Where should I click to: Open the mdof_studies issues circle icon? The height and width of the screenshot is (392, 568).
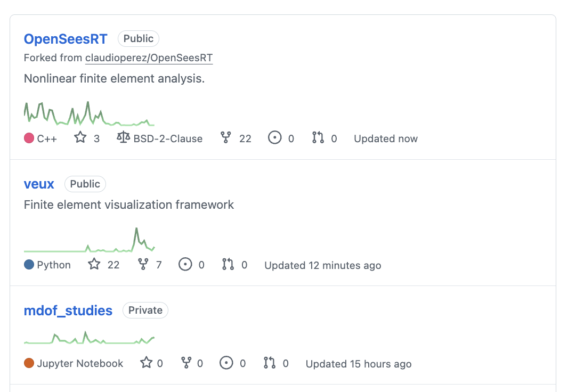click(226, 363)
